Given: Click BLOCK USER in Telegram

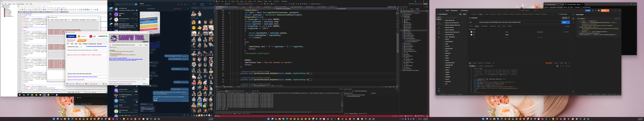Looking at the screenshot, I should 177,9.
